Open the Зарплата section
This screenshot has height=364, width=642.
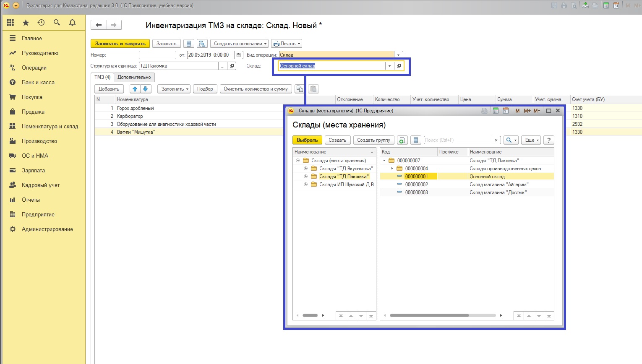(x=33, y=170)
